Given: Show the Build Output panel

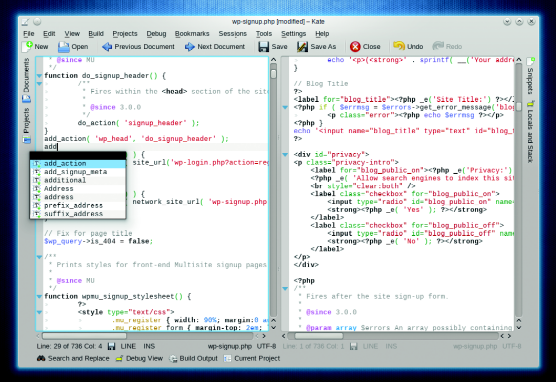Looking at the screenshot, I should (193, 359).
